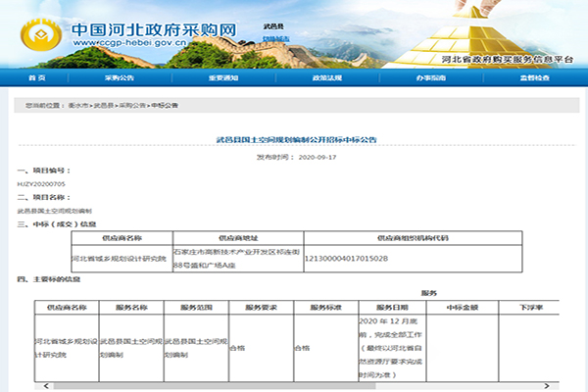The width and height of the screenshot is (588, 392).
Task: Click the 二、项目名称 heading
Action: [44, 198]
